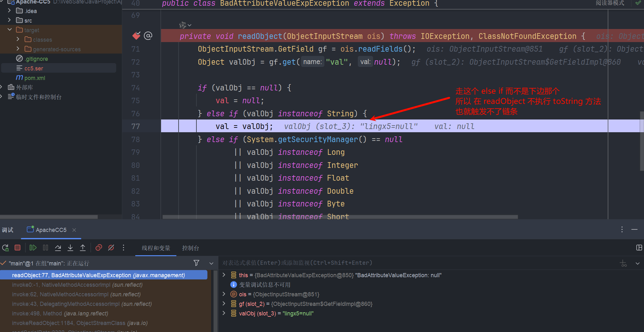Click the inspection checkmark icon

click(638, 3)
